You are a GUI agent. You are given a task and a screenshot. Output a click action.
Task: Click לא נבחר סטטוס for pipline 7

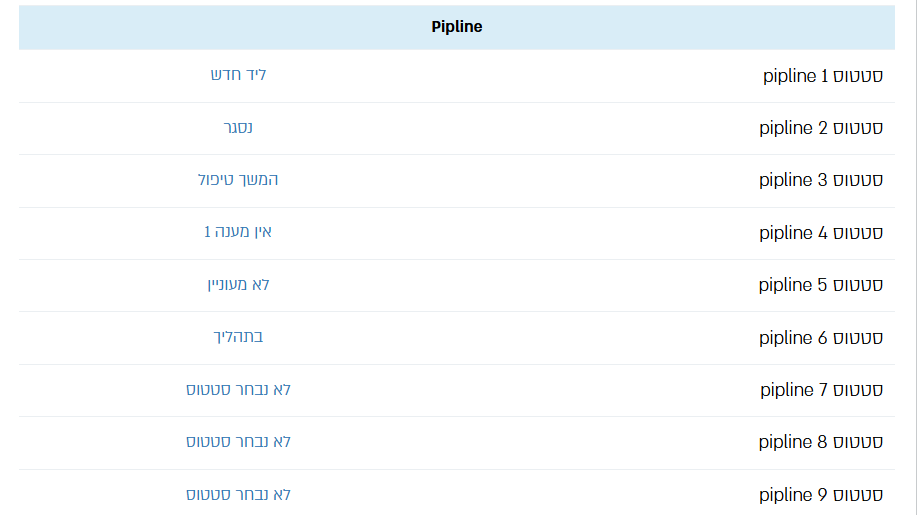[x=238, y=389]
